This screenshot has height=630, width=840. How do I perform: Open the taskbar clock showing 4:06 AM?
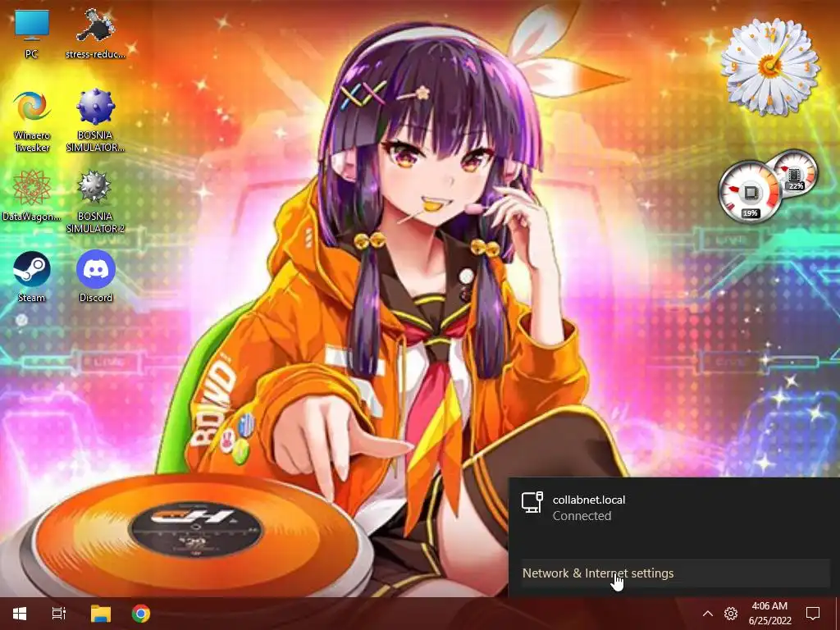[769, 614]
